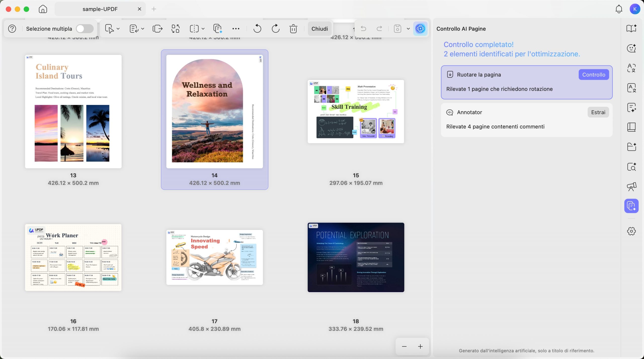This screenshot has height=359, width=644.
Task: Expand the page selection dropdown arrow
Action: [x=118, y=29]
